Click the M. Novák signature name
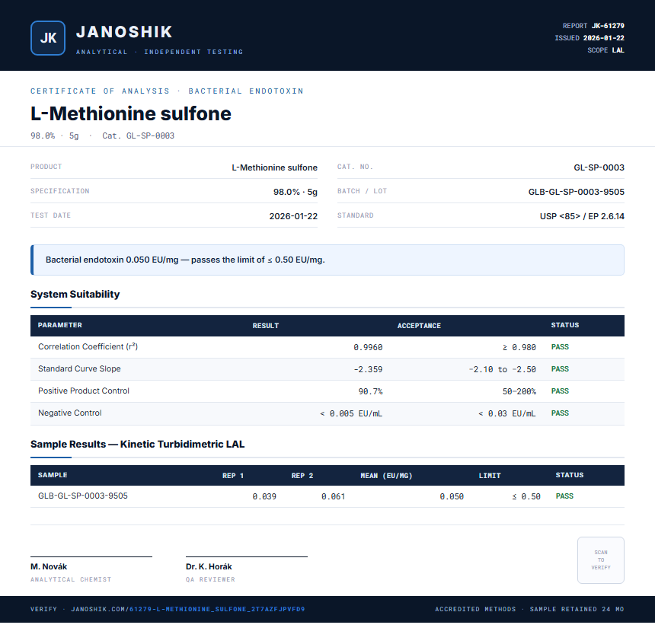Image resolution: width=655 pixels, height=644 pixels. coord(49,567)
